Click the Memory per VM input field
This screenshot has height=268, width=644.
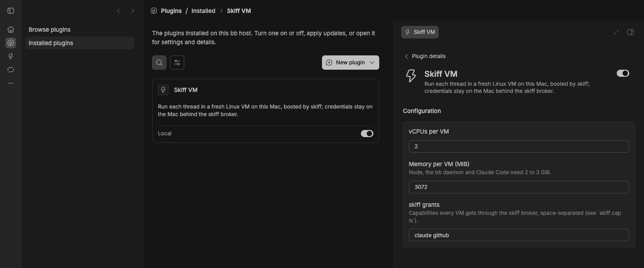(x=519, y=187)
